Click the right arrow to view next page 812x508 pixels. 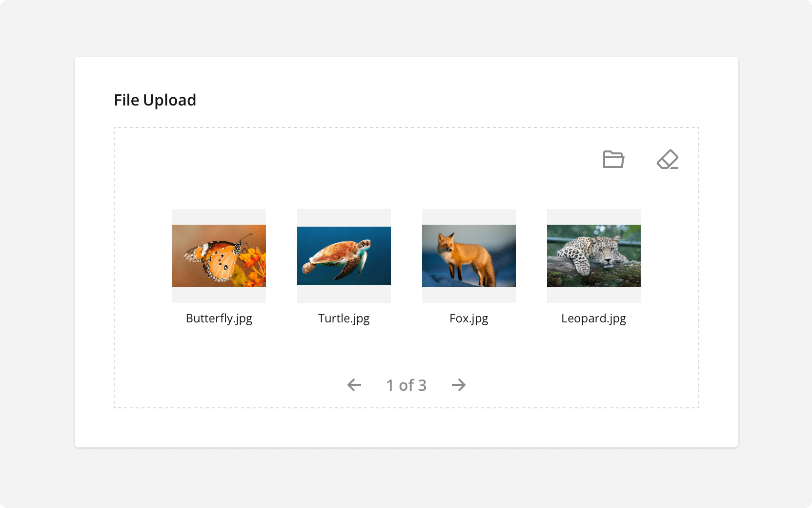coord(459,385)
